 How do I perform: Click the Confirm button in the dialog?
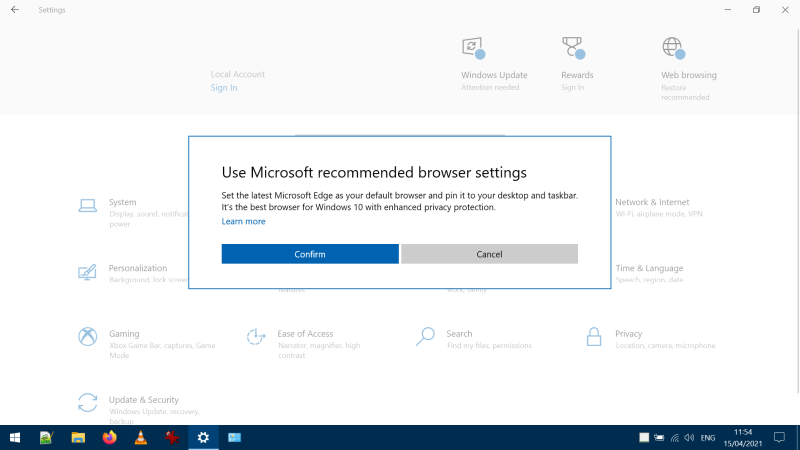click(x=310, y=254)
